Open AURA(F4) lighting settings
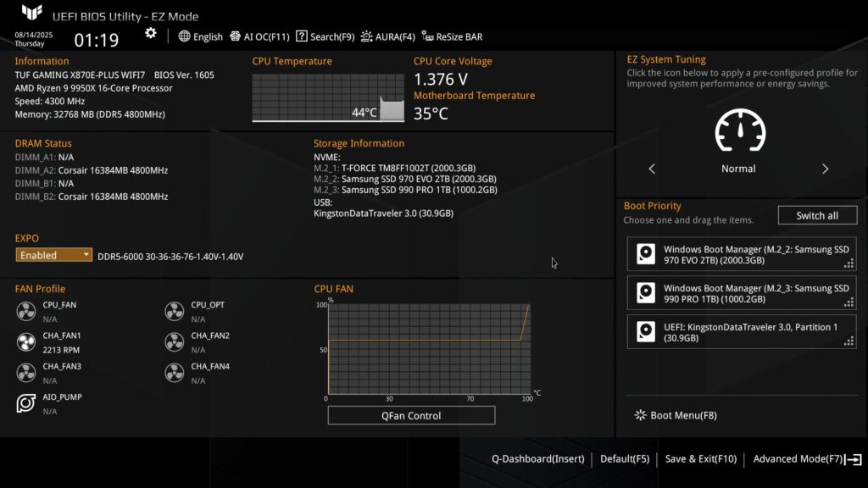The width and height of the screenshot is (868, 488). (x=387, y=36)
